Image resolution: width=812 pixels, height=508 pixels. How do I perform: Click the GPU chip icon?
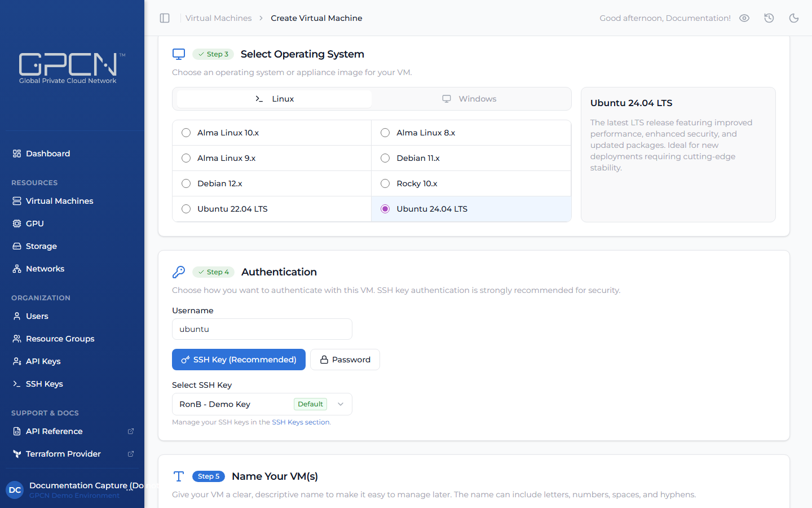17,224
